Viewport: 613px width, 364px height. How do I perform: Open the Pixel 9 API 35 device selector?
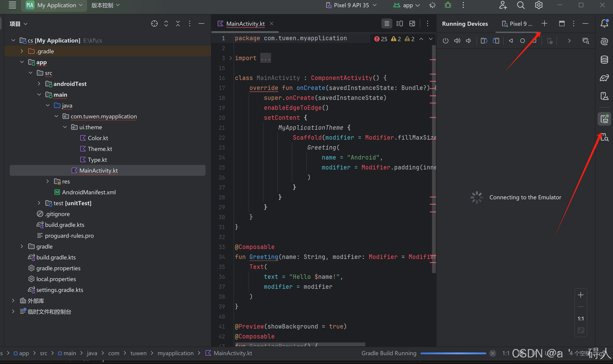(x=351, y=5)
